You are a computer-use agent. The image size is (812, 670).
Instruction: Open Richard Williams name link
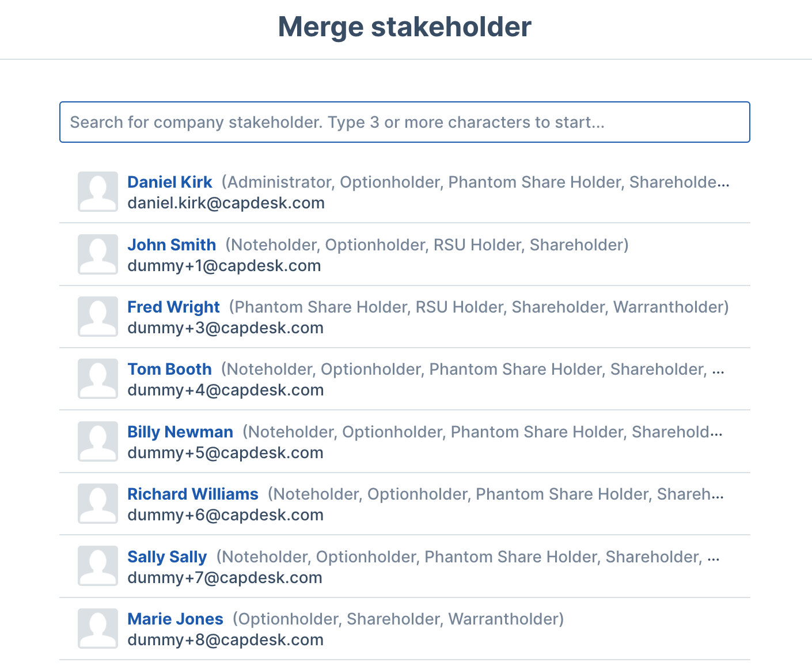tap(193, 494)
